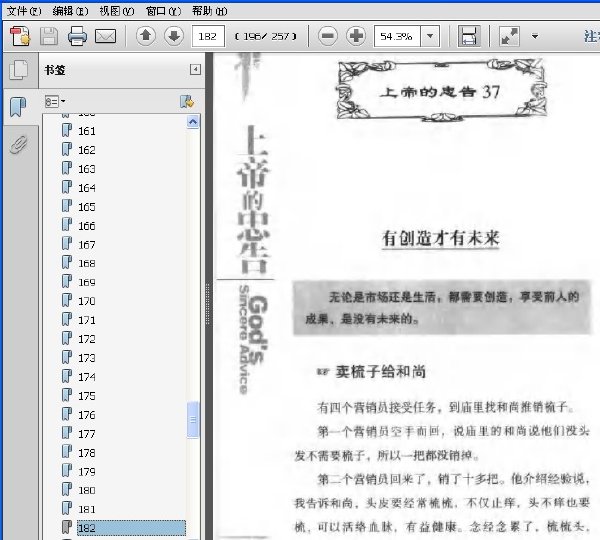Open the bookmark options dropdown menu

(55, 102)
